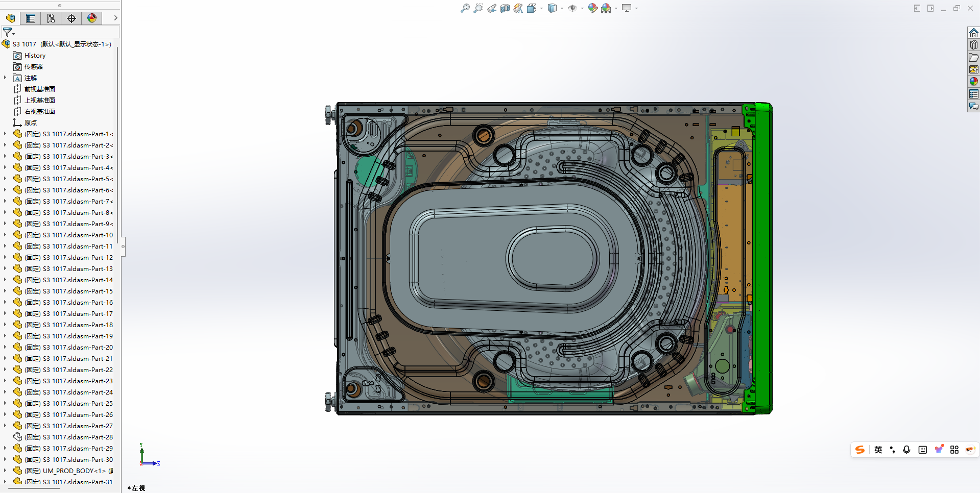Open the Hide/Show Items dropdown arrow

pos(582,8)
